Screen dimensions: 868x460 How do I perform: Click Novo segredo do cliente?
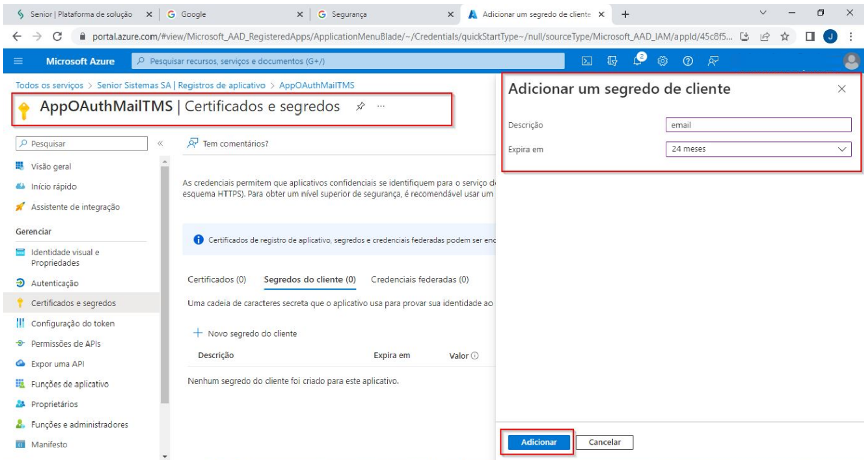(245, 333)
